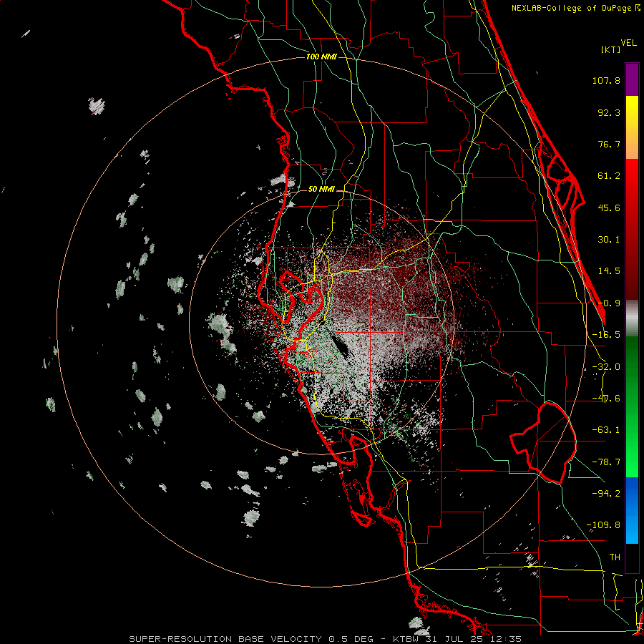The height and width of the screenshot is (644, 644).
Task: Pick the yellow-orange segment of the color bar
Action: [x=632, y=127]
